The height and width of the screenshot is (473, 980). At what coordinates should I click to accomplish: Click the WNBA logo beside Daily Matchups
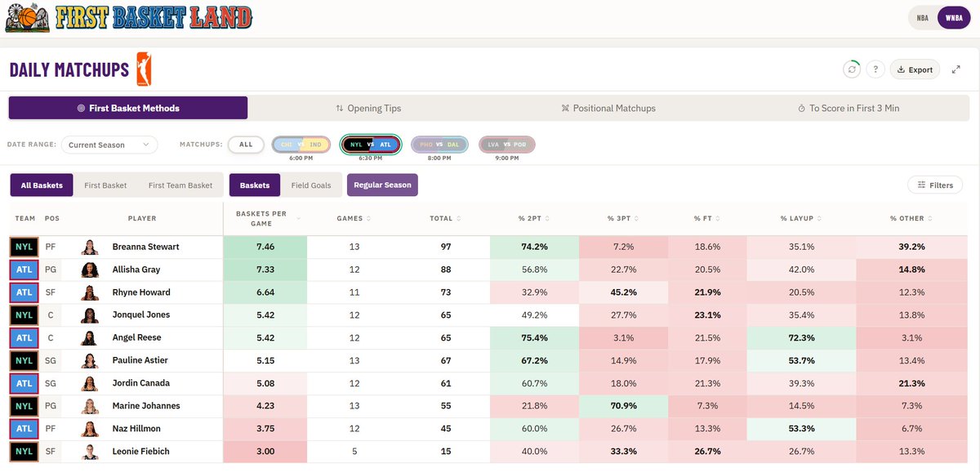[x=144, y=69]
